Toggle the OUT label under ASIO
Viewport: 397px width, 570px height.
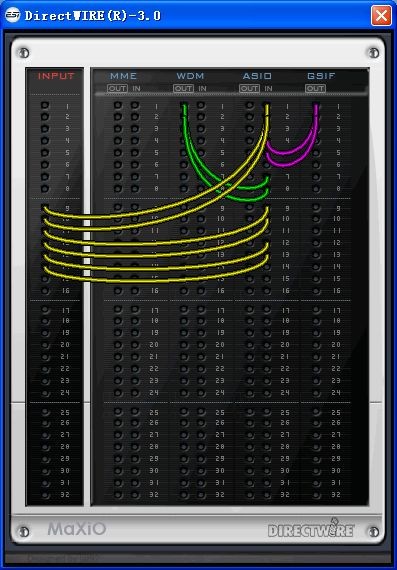point(249,88)
